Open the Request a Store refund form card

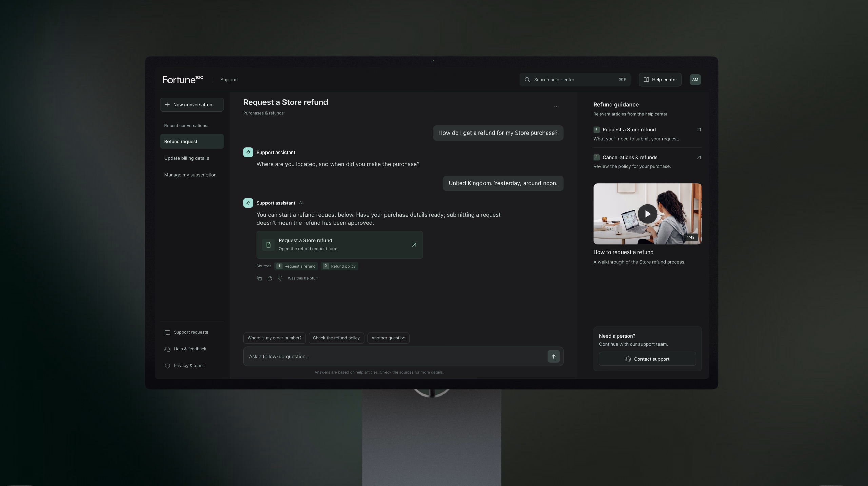coord(340,245)
